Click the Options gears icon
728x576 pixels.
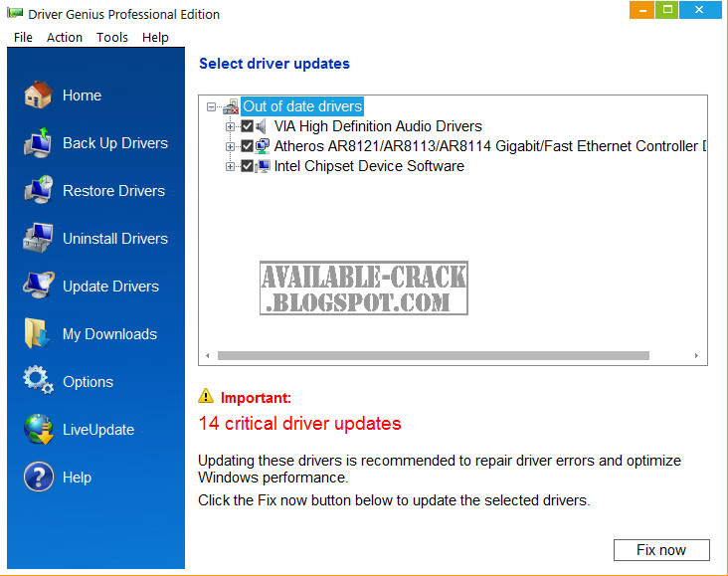coord(38,381)
